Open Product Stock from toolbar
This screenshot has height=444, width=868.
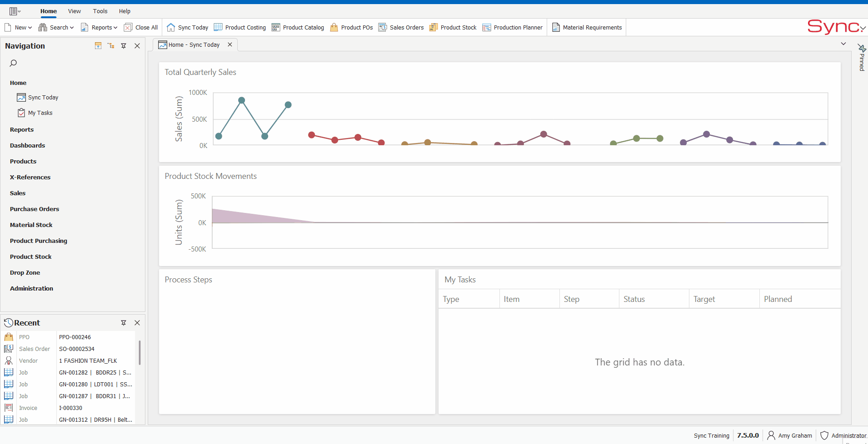point(453,28)
